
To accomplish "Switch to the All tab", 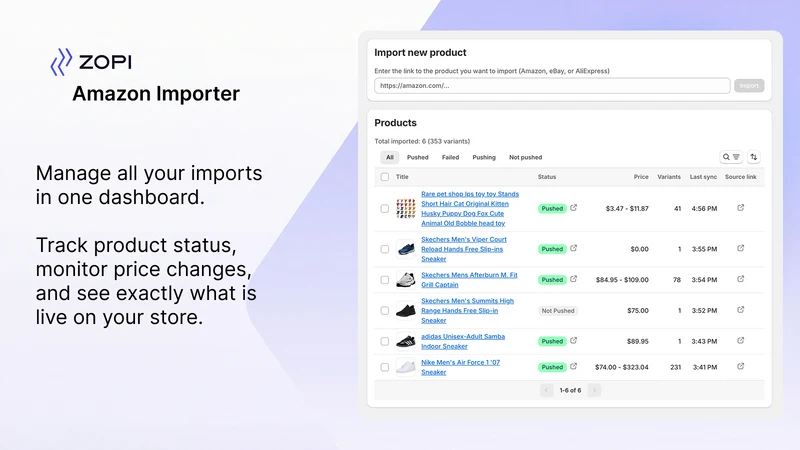I will [390, 157].
